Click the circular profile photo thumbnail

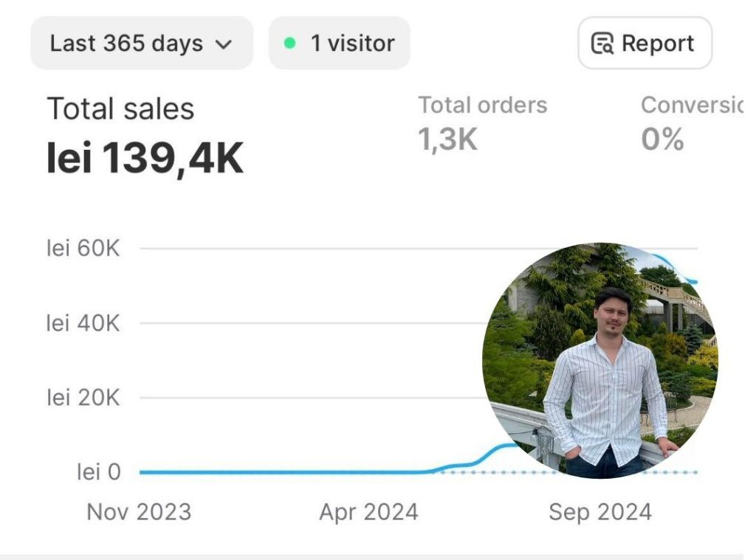599,361
